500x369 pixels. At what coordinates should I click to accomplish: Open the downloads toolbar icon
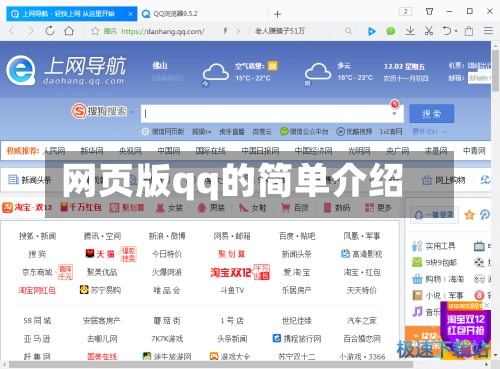[x=410, y=31]
